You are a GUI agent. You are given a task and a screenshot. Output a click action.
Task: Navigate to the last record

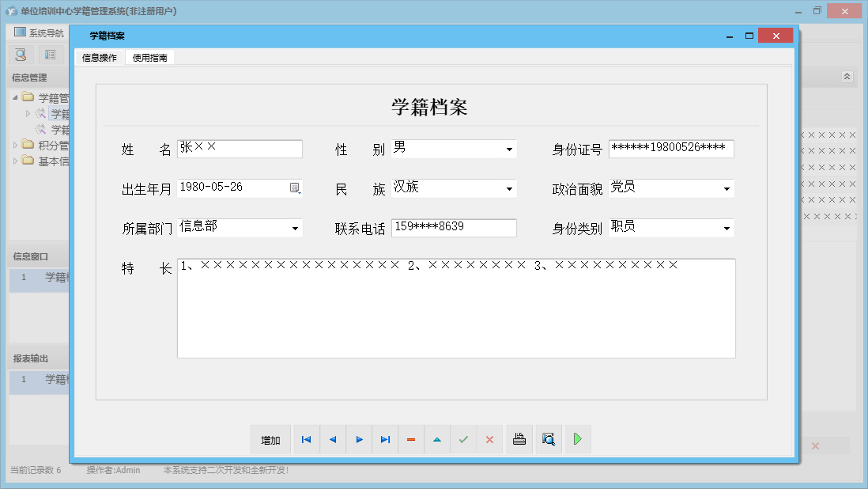point(385,439)
